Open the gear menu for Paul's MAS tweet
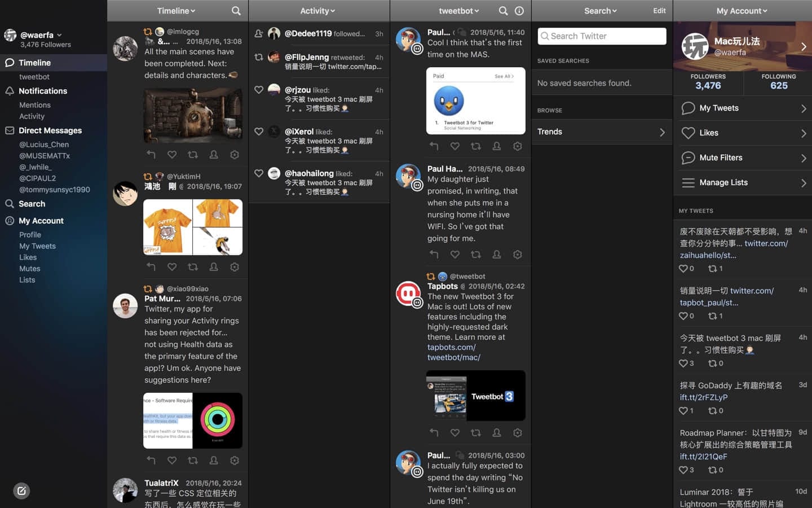This screenshot has height=508, width=812. (518, 146)
